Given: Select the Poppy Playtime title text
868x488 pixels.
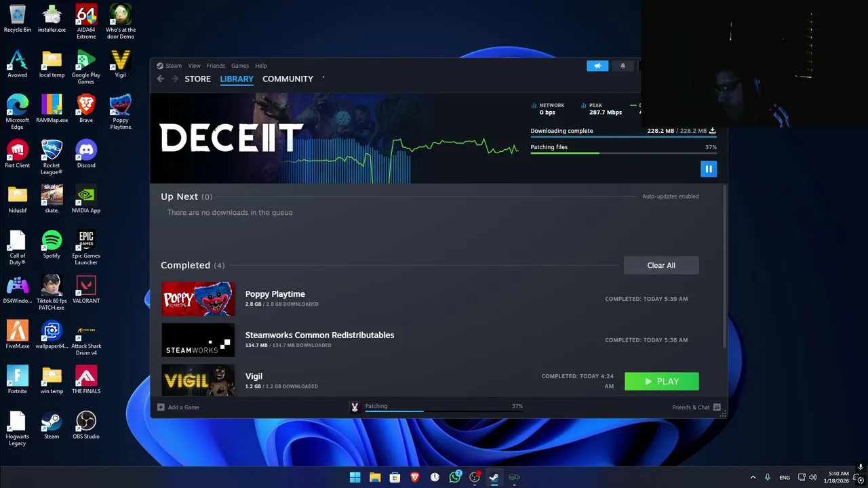Looking at the screenshot, I should [x=275, y=294].
